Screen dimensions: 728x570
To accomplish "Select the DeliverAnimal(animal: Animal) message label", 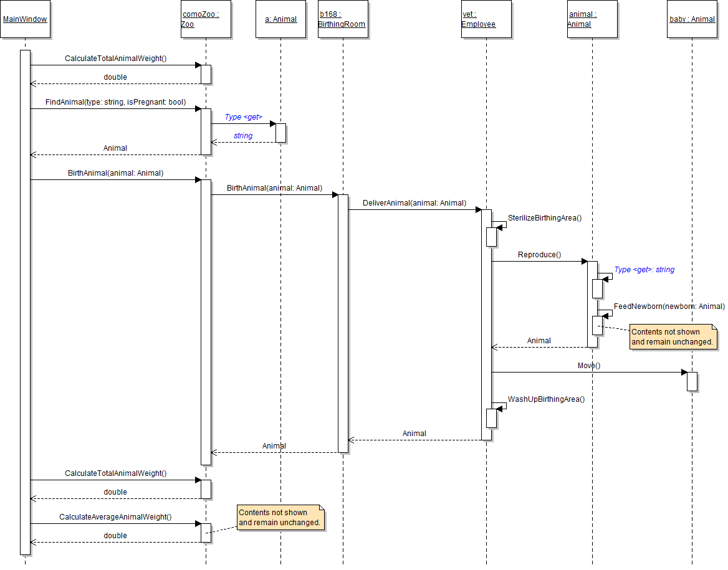I will pos(414,203).
